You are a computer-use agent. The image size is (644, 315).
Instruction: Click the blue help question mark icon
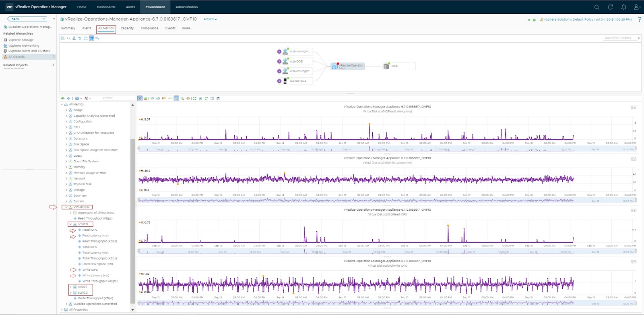[640, 19]
